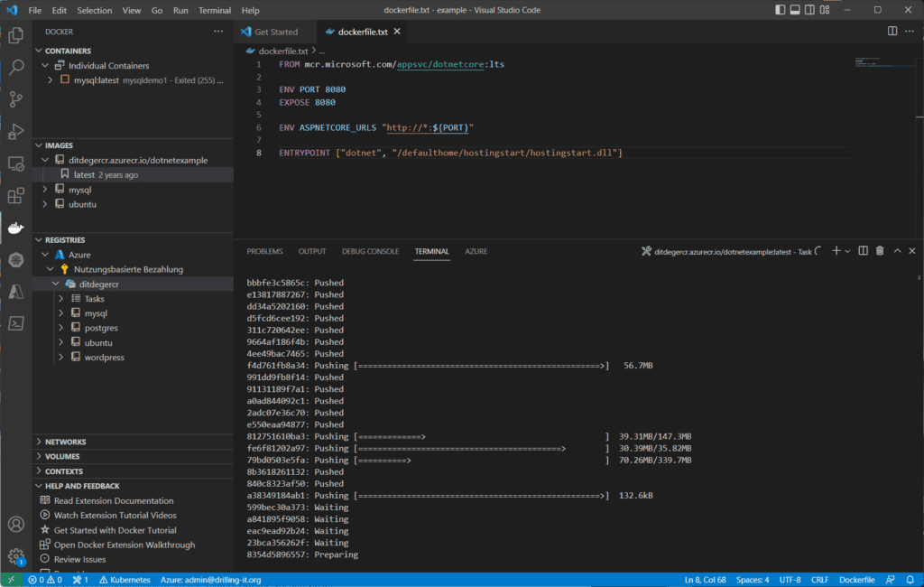Open Watch Extension Tutorial Videos link
Viewport: 924px width, 587px height.
pyautogui.click(x=115, y=516)
